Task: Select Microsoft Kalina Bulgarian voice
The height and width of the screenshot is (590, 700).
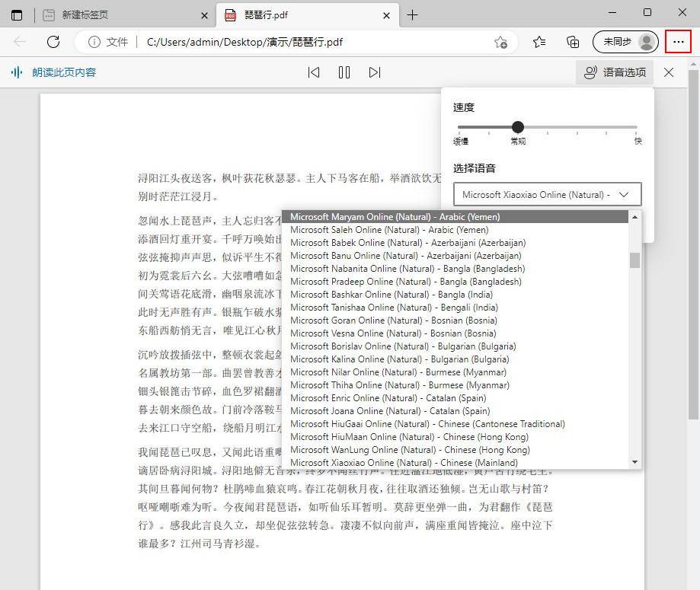Action: 455,359
